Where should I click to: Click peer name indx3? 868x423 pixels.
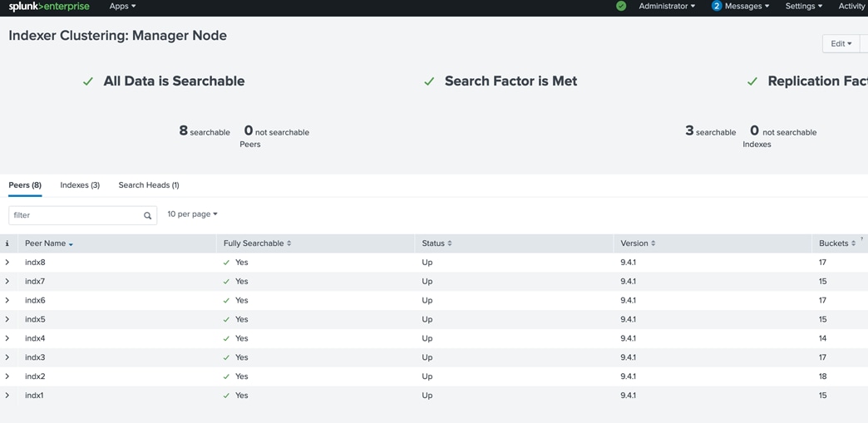tap(35, 357)
